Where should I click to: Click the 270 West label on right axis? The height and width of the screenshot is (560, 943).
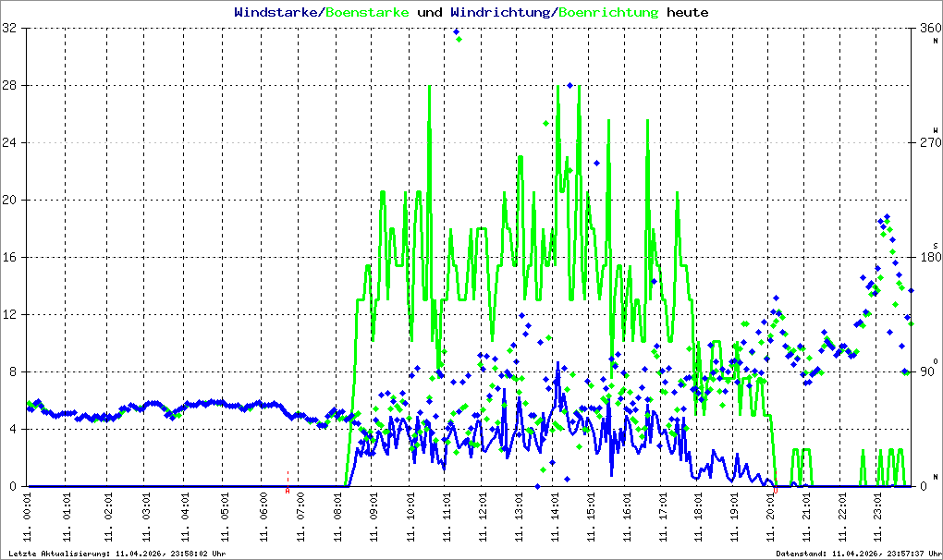[x=930, y=142]
